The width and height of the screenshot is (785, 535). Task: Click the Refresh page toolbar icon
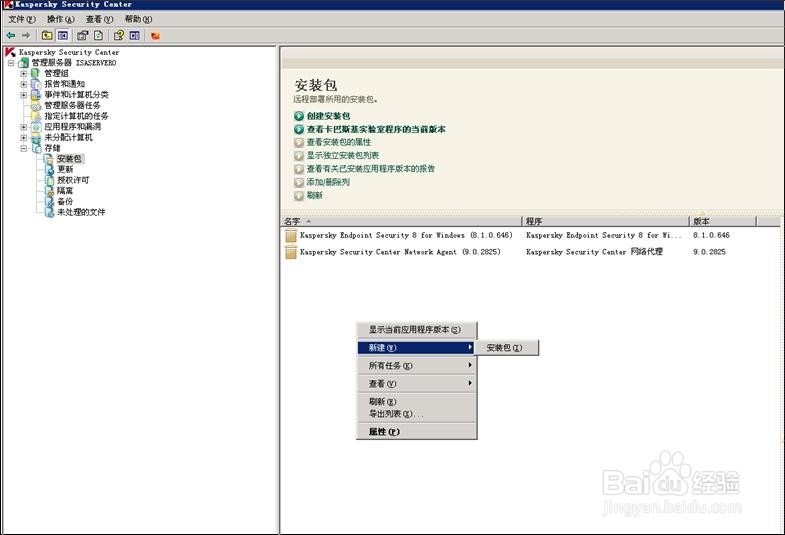click(x=99, y=36)
